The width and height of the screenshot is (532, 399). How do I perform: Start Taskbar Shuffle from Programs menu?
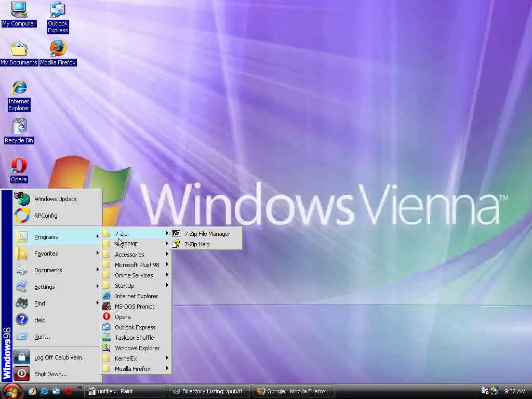tap(136, 338)
